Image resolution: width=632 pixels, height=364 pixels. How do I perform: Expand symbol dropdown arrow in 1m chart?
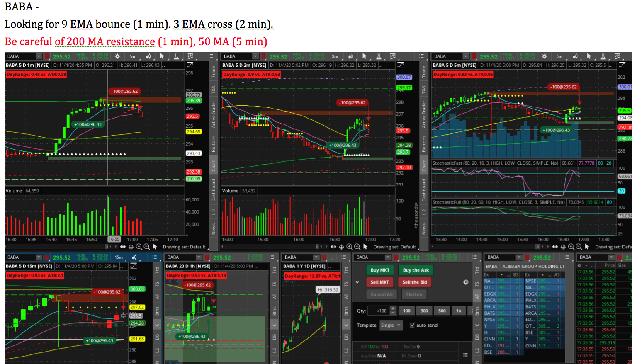pyautogui.click(x=39, y=56)
